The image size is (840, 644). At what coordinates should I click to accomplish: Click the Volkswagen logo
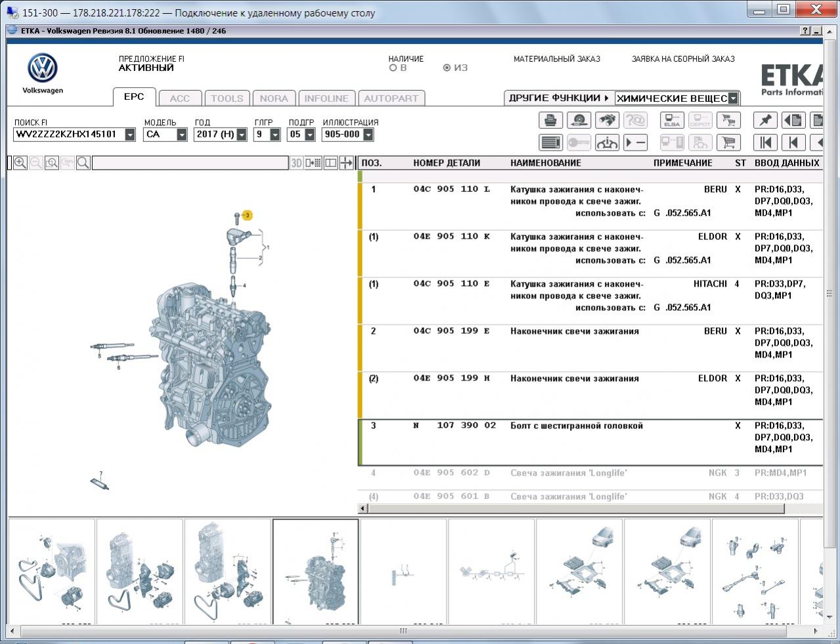pos(43,68)
